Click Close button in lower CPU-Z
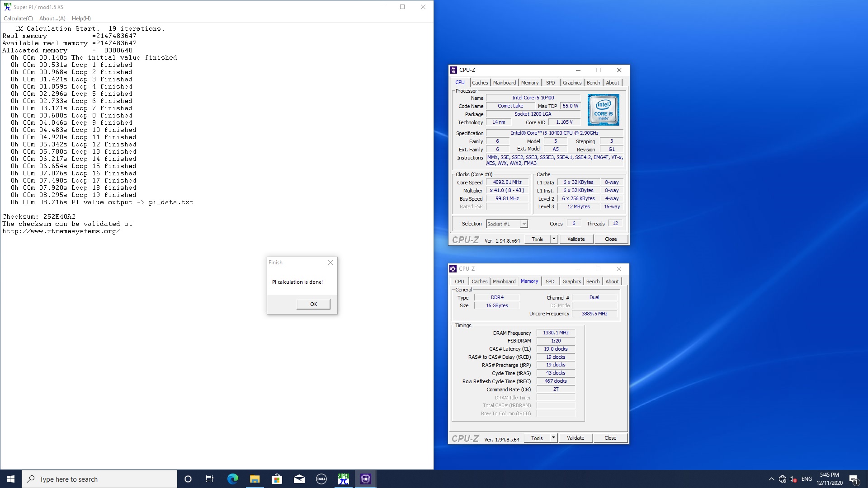This screenshot has height=488, width=868. 610,438
